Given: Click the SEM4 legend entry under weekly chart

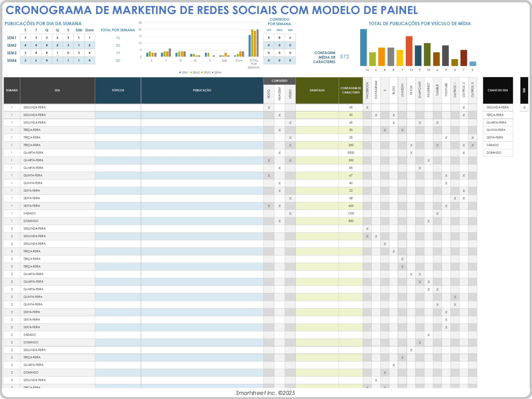Looking at the screenshot, I should (x=217, y=73).
